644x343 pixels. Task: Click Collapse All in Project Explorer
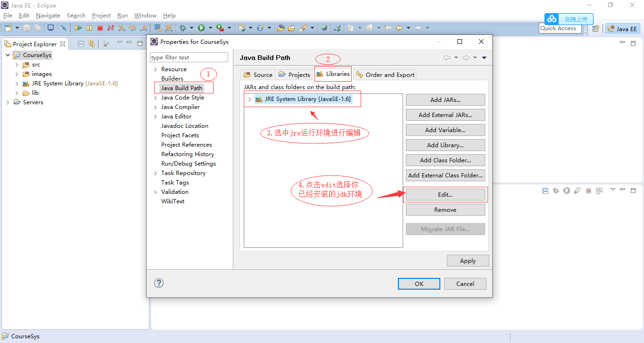click(81, 43)
